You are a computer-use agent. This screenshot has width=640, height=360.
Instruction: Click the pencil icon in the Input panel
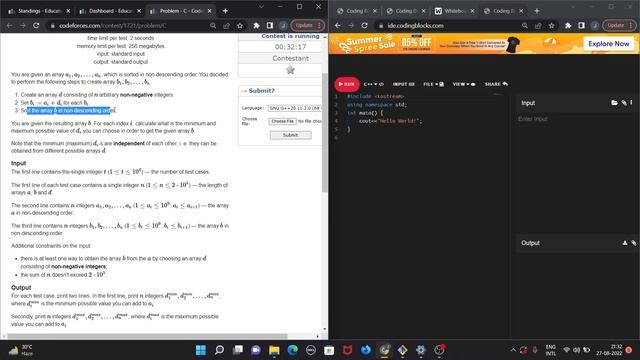pyautogui.click(x=624, y=103)
